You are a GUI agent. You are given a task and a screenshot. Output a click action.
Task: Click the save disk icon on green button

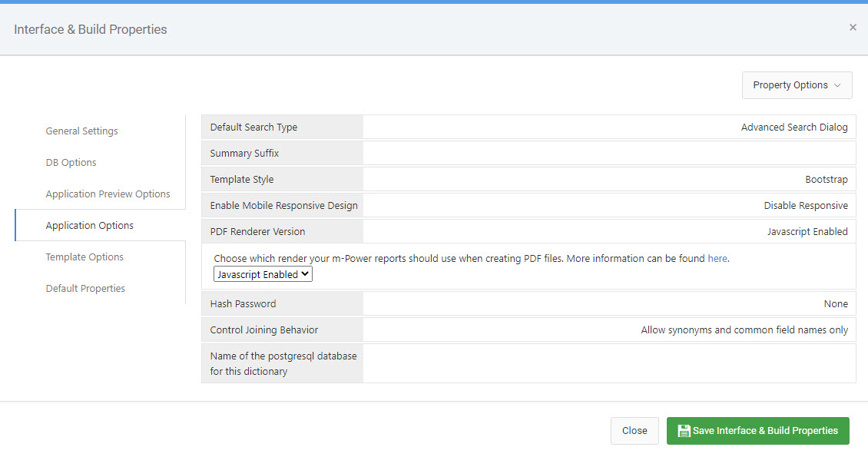click(x=684, y=430)
